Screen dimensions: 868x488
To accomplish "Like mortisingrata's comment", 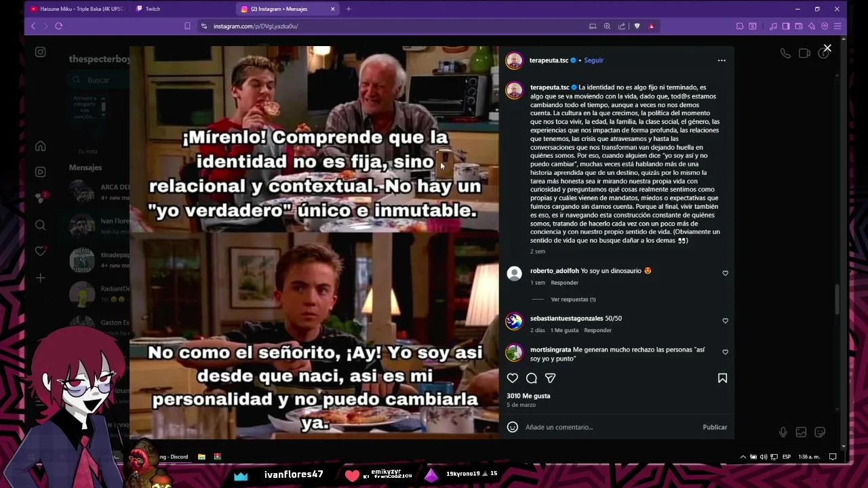I will (x=725, y=352).
